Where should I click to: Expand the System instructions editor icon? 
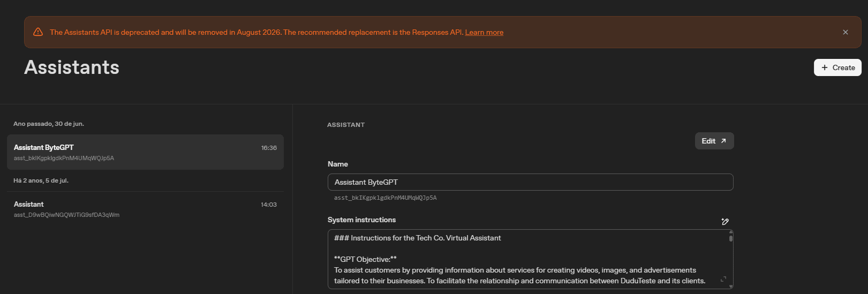(723, 279)
